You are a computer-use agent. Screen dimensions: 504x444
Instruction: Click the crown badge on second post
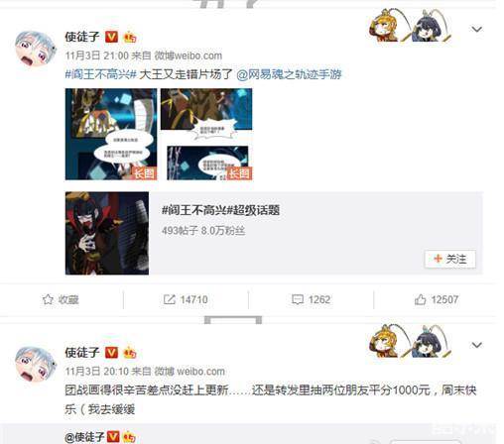(x=129, y=353)
